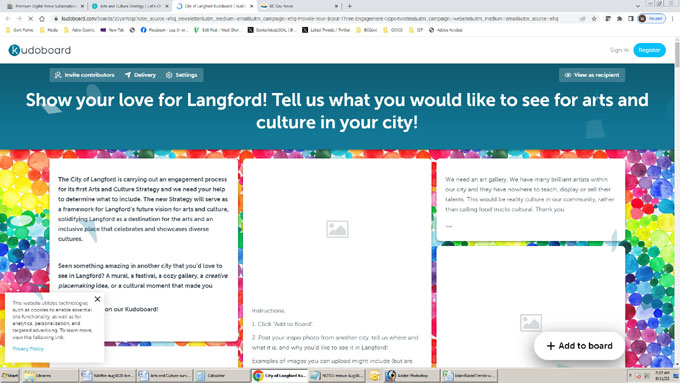Toggle the browser side panel icon
The width and height of the screenshot is (680, 383).
point(631,19)
